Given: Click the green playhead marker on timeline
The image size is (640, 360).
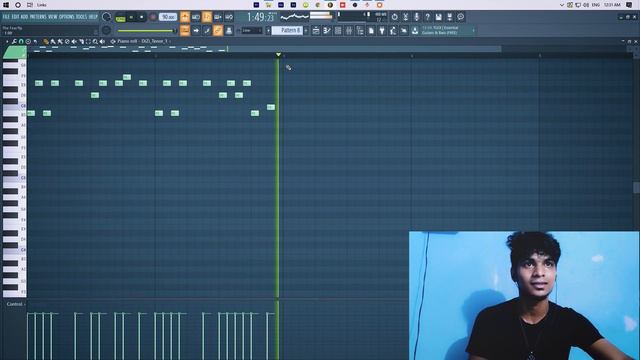Looking at the screenshot, I should (x=278, y=54).
